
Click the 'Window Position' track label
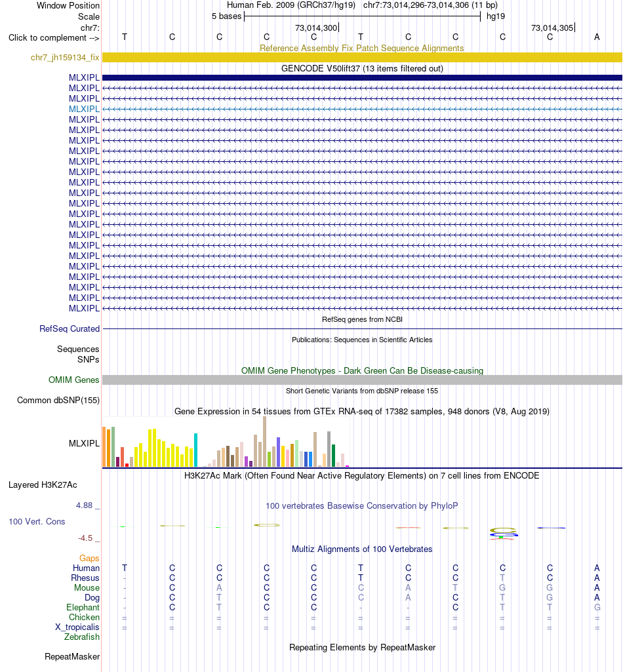click(x=68, y=5)
